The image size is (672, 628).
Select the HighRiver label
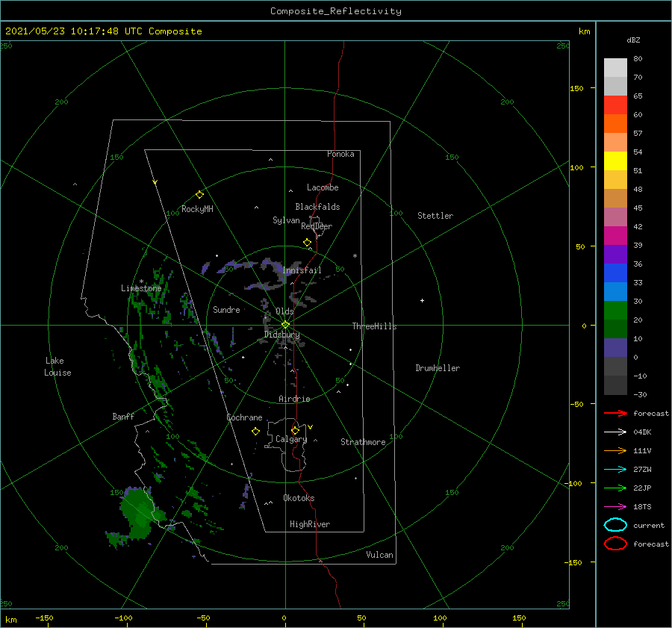[x=310, y=524]
